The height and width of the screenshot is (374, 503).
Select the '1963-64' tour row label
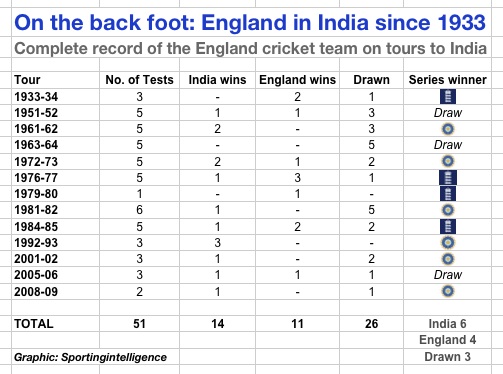[x=36, y=145]
